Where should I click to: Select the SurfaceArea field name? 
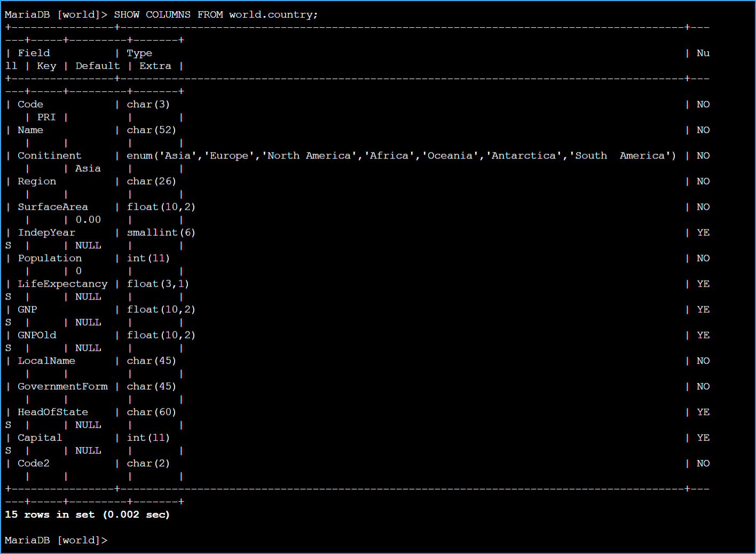(53, 207)
